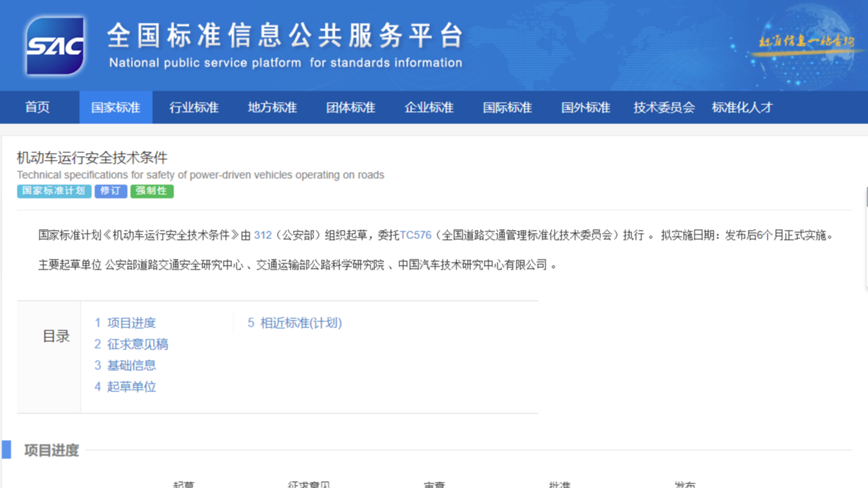Click the 技术委员会 menu item
Viewport: 868px width, 488px height.
tap(664, 107)
